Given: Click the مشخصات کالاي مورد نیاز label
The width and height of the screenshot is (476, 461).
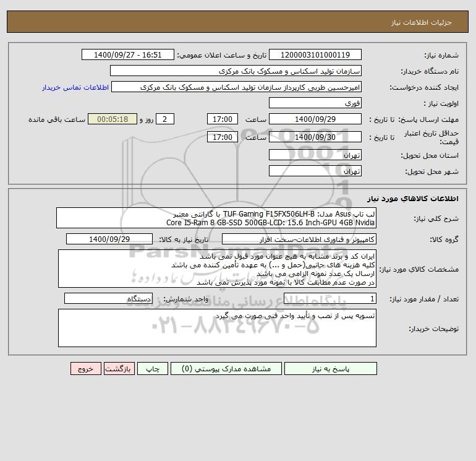Looking at the screenshot, I should click(419, 269).
